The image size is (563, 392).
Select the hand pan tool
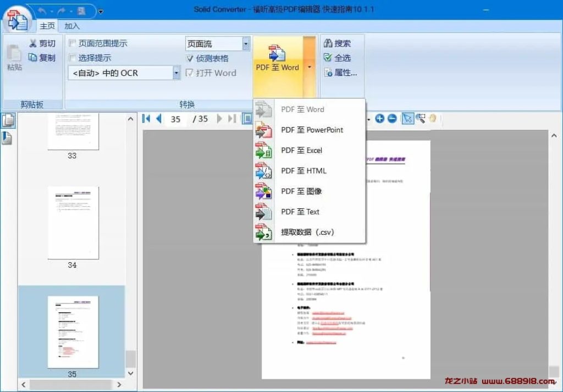coord(433,118)
